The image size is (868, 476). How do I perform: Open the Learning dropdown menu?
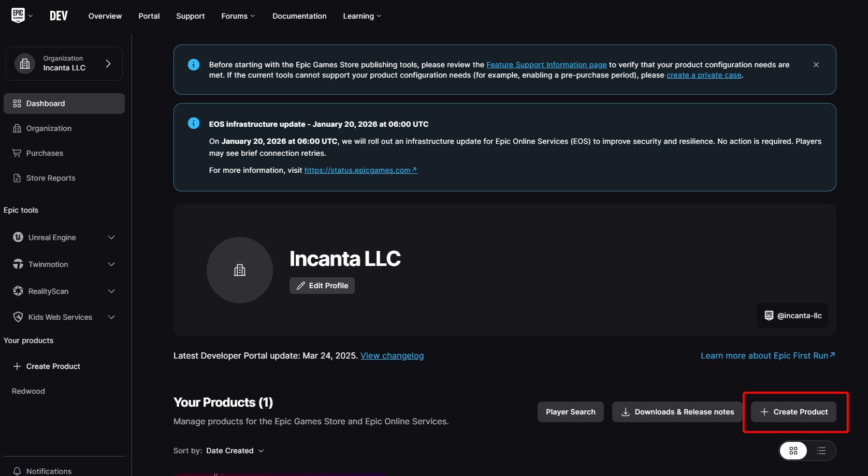pos(361,16)
